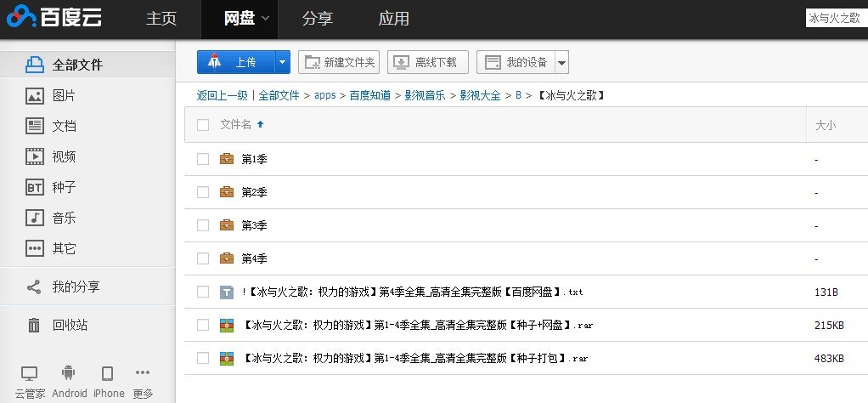Open the 【种子+网盘】.rar file name

pos(417,326)
